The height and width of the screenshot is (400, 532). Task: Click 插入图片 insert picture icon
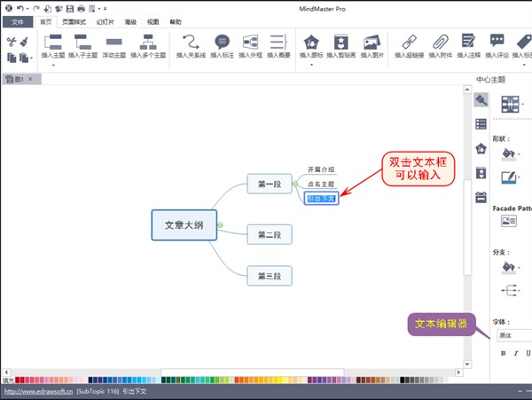pyautogui.click(x=372, y=43)
